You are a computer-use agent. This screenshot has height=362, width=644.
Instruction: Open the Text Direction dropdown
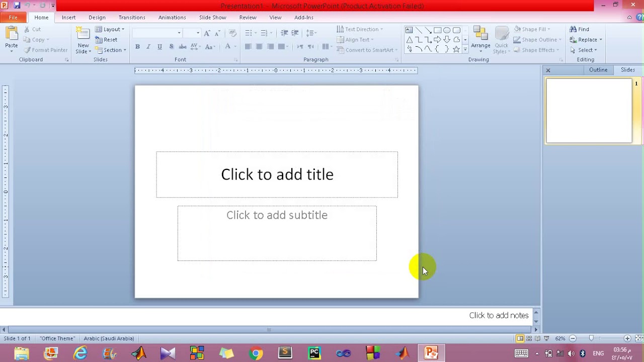point(360,29)
